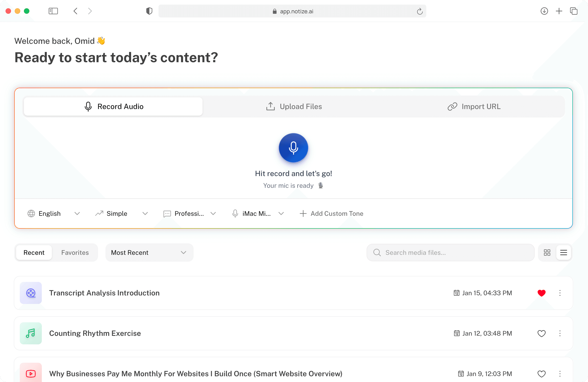Screen dimensions: 588x382
Task: Unfavorite Transcript Analysis Introduction red heart
Action: (541, 293)
